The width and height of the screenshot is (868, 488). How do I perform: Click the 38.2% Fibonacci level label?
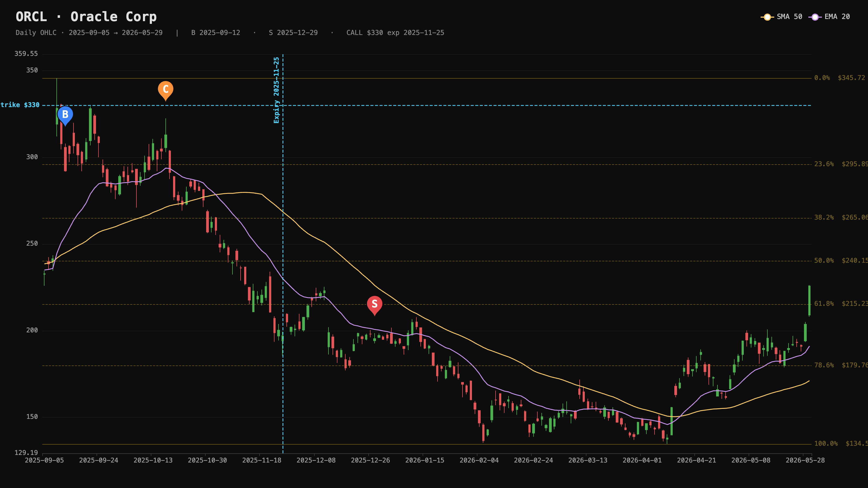point(824,217)
